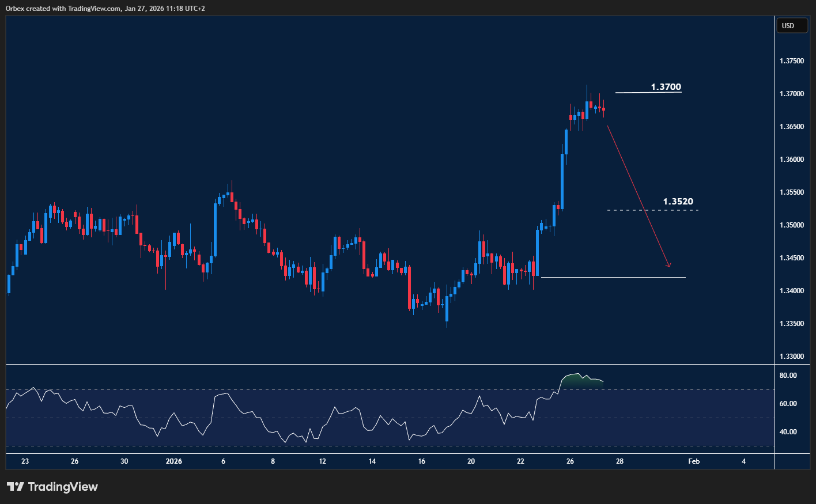
Task: Select the date label 12 on time axis
Action: click(323, 461)
